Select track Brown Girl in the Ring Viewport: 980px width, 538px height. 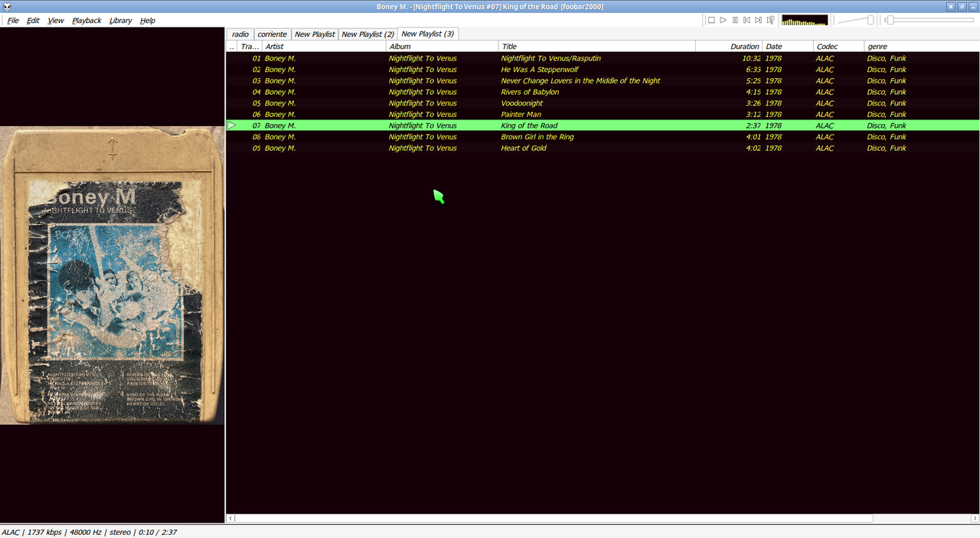603,137
